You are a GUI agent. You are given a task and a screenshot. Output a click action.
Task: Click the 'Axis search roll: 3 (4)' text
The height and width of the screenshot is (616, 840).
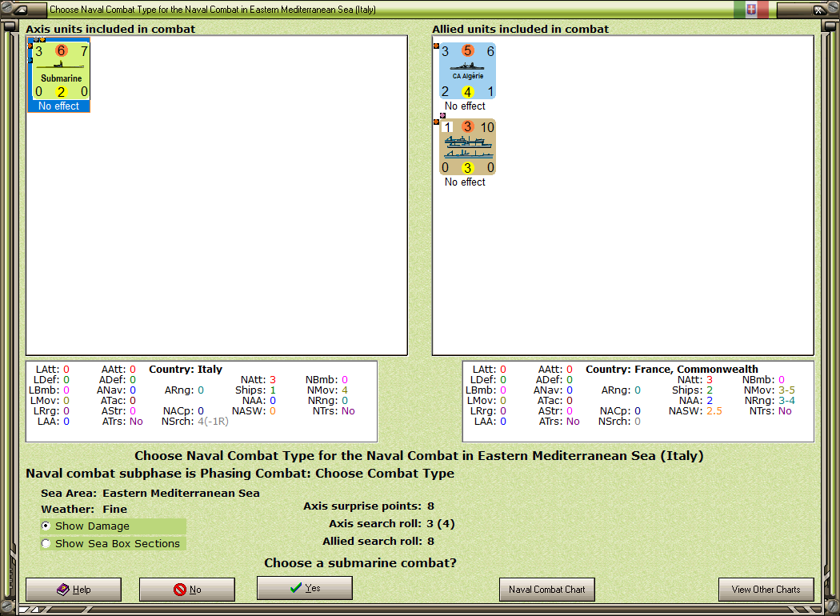tap(392, 524)
